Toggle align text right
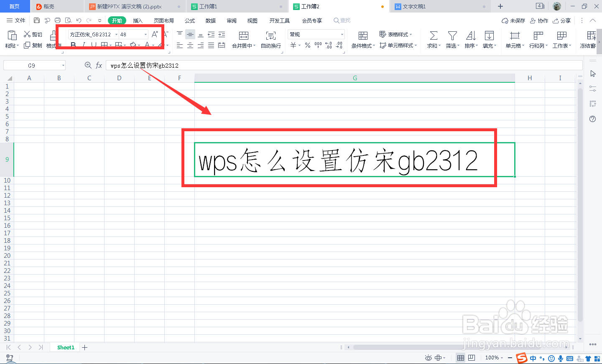602x364 pixels. coord(201,45)
